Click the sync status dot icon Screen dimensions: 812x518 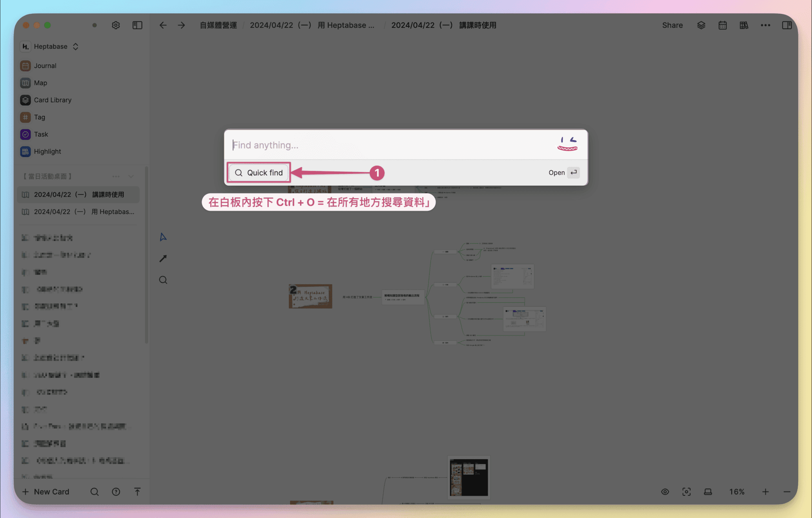(x=95, y=25)
